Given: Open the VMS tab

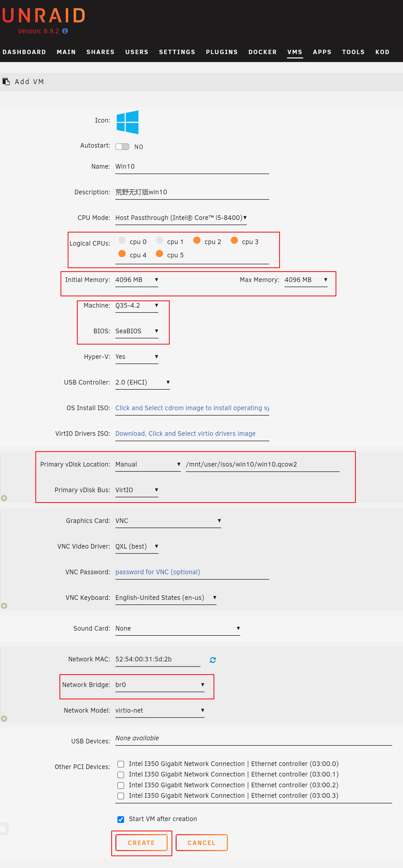Looking at the screenshot, I should tap(295, 52).
